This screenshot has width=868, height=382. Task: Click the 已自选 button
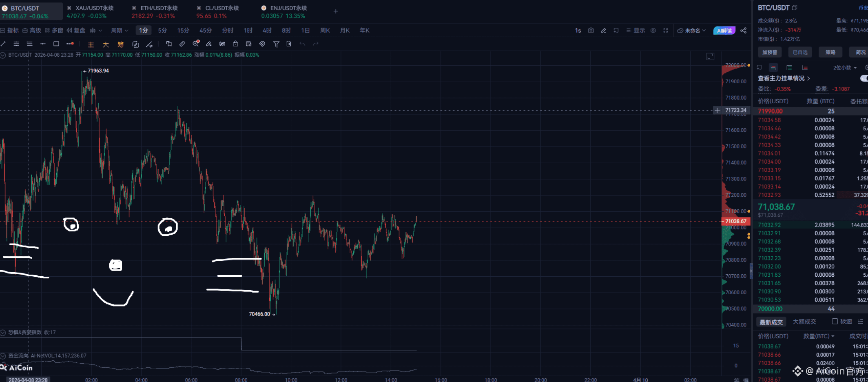[800, 52]
